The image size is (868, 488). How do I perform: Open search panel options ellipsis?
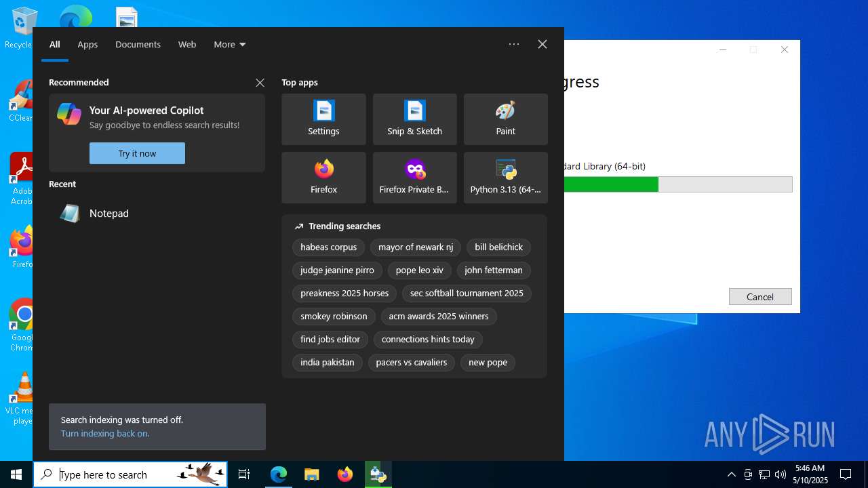tap(514, 44)
